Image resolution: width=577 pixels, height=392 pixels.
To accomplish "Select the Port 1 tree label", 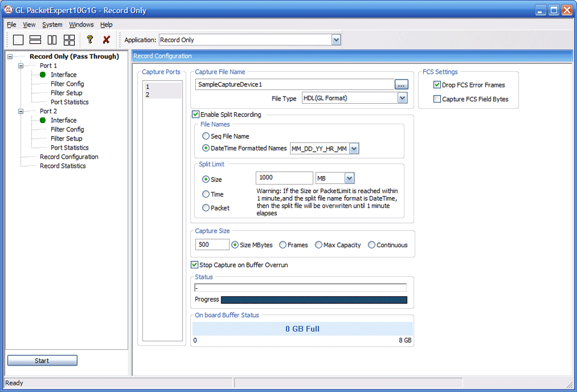I will click(48, 66).
